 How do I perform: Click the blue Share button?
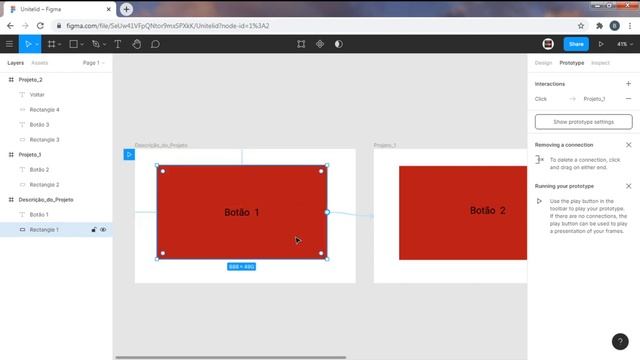(576, 44)
